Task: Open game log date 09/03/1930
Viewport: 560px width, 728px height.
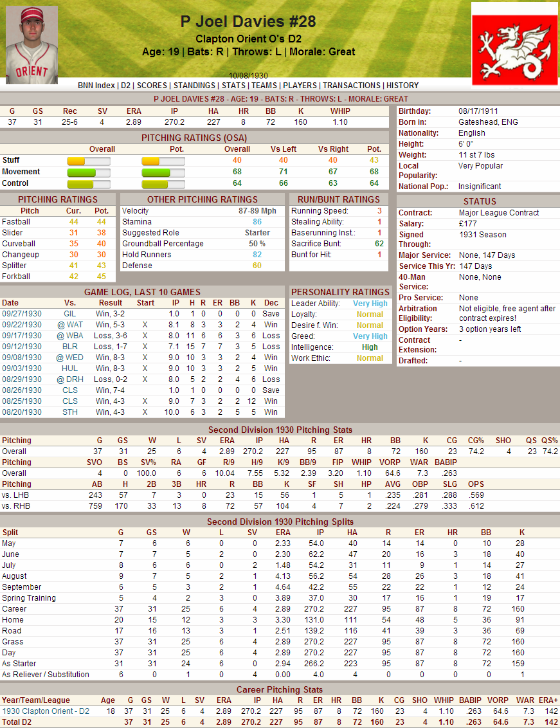Action: pos(22,368)
